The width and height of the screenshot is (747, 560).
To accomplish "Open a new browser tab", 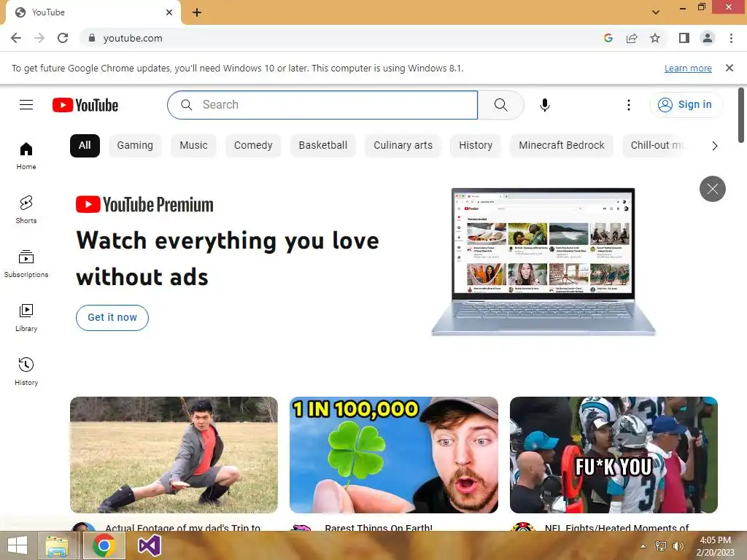I will [x=197, y=12].
